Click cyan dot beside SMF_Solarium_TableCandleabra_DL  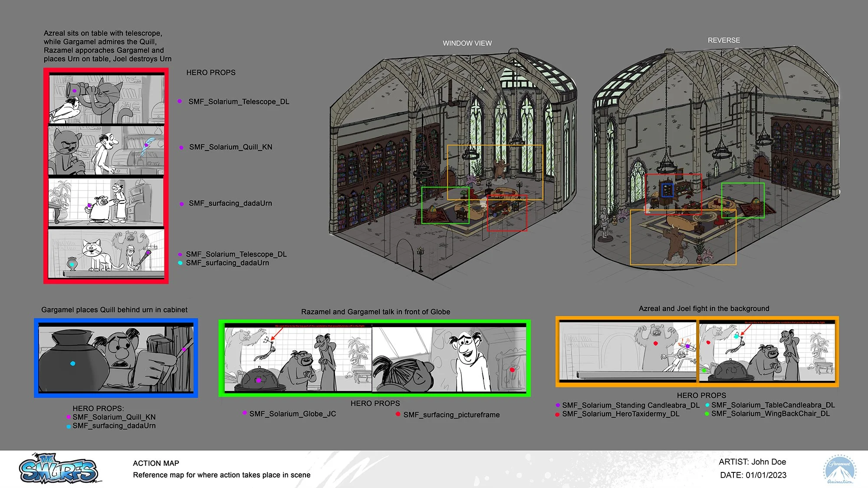pyautogui.click(x=707, y=405)
